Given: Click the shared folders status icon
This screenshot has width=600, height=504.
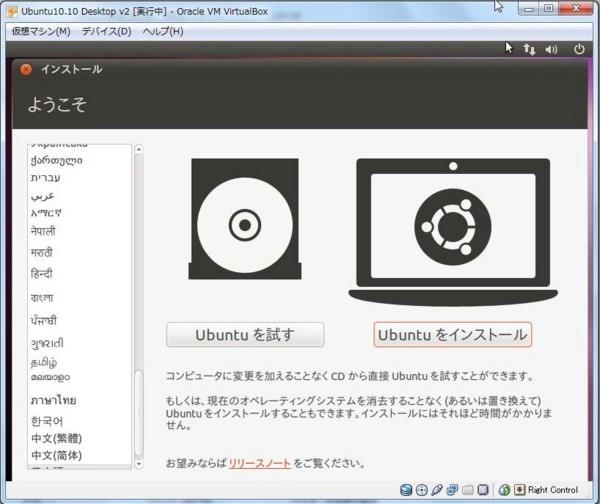Looking at the screenshot, I should point(468,490).
